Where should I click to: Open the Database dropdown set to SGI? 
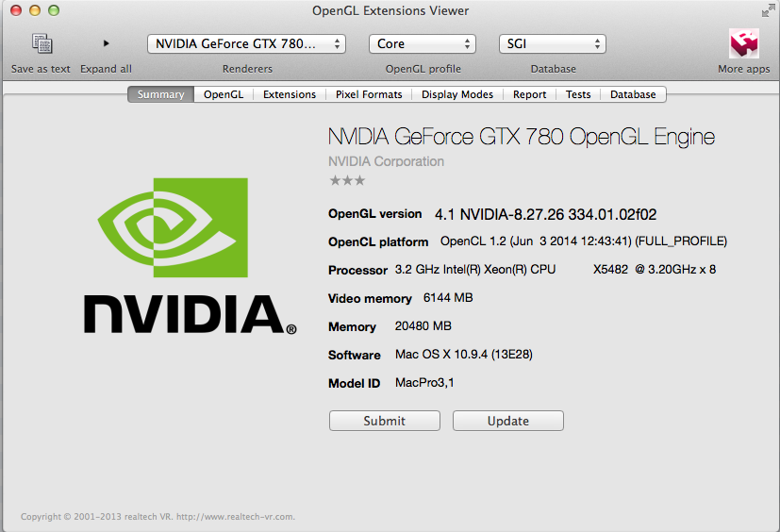coord(552,43)
